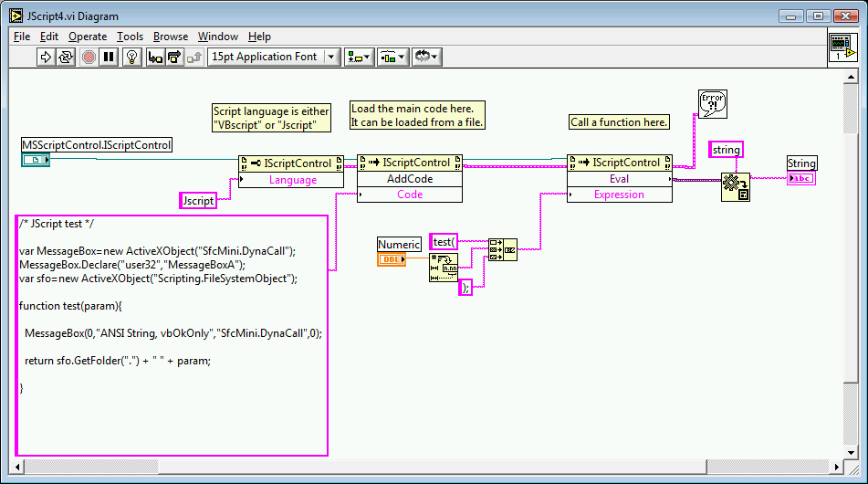Open the Browse menu
Viewport: 868px width, 484px height.
click(x=171, y=37)
